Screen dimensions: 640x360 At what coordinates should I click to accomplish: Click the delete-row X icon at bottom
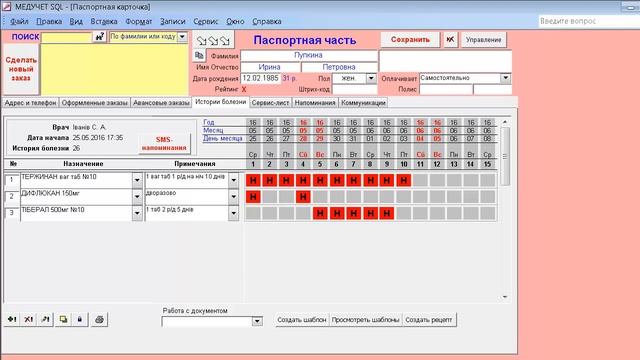point(29,319)
